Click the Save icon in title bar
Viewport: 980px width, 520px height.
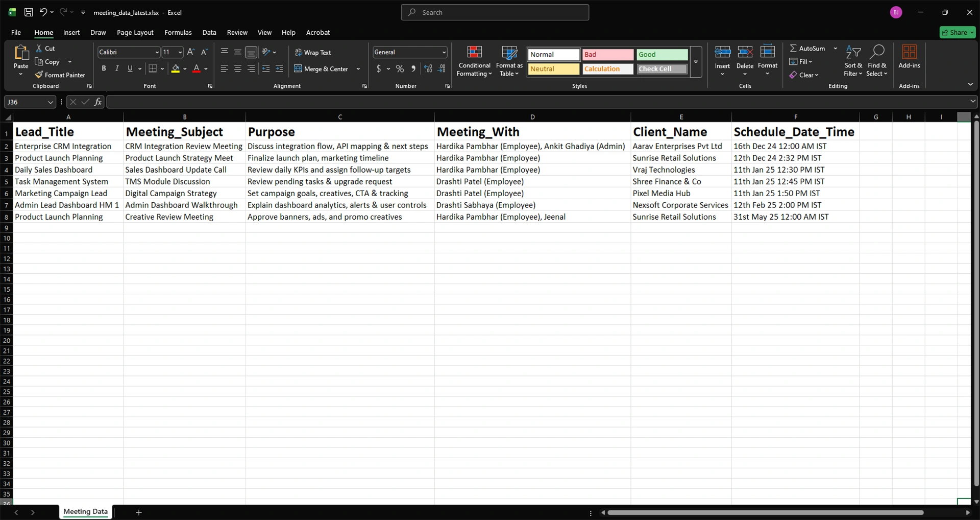coord(29,12)
